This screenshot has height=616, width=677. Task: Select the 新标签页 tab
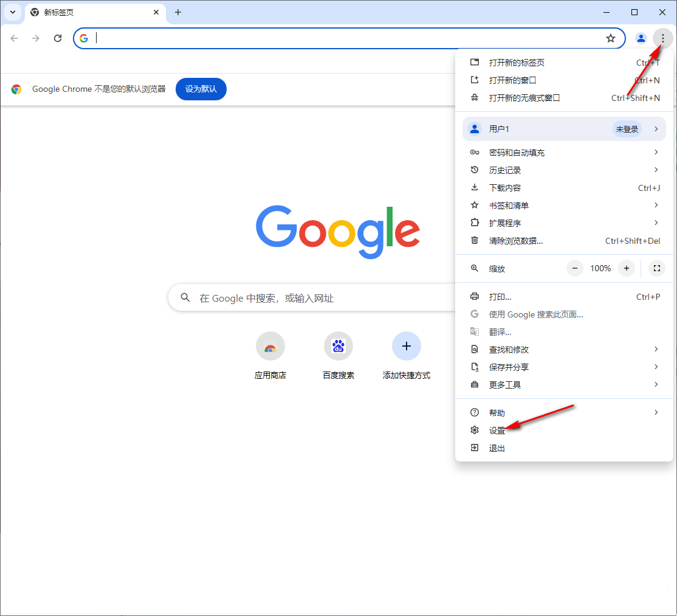(95, 13)
